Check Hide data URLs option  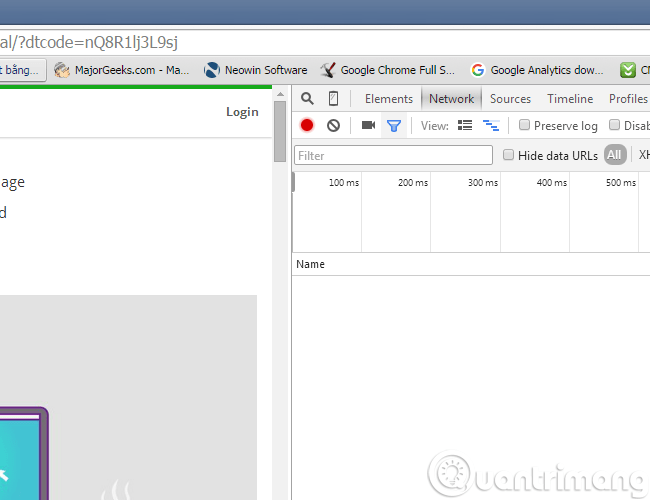coord(508,155)
